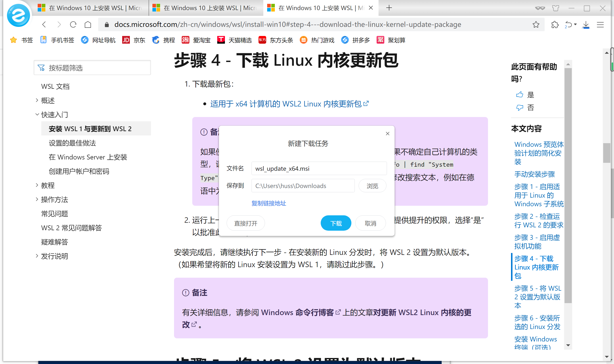Switch to the first WSL browser tab
The image size is (614, 364).
[91, 8]
